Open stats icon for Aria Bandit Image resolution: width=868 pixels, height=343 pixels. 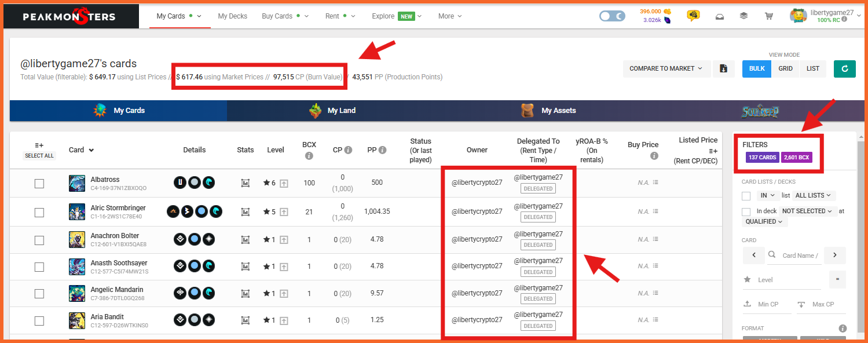(246, 320)
